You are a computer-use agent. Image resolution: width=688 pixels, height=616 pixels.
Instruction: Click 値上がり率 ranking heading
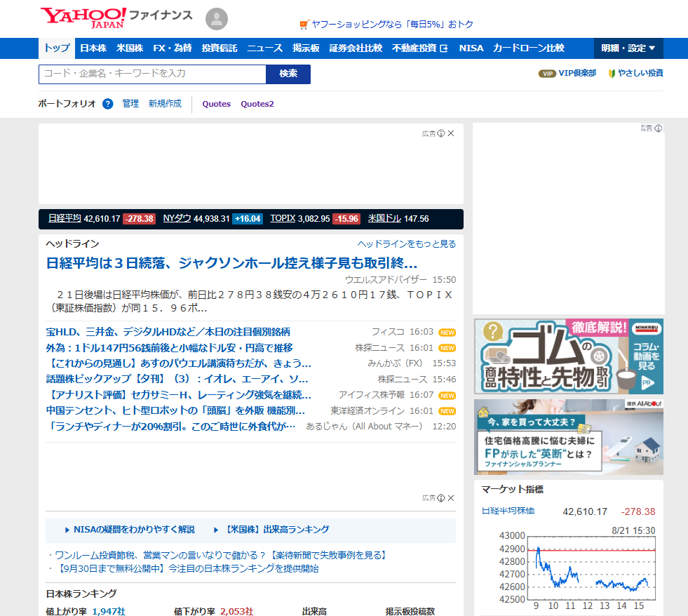(x=66, y=611)
